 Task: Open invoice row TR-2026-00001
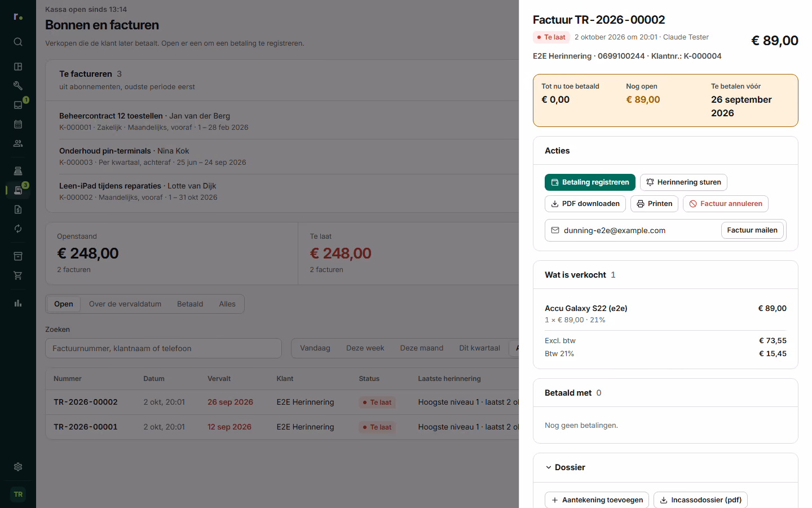(282, 427)
